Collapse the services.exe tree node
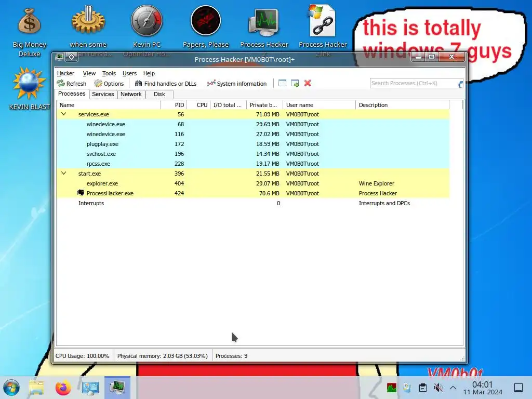Screen dimensions: 532x399 tap(63, 114)
